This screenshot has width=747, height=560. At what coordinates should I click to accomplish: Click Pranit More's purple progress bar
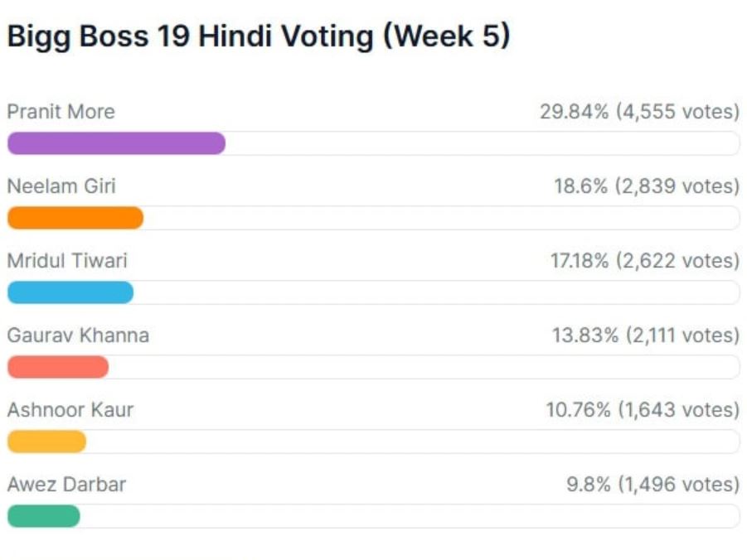(x=116, y=143)
